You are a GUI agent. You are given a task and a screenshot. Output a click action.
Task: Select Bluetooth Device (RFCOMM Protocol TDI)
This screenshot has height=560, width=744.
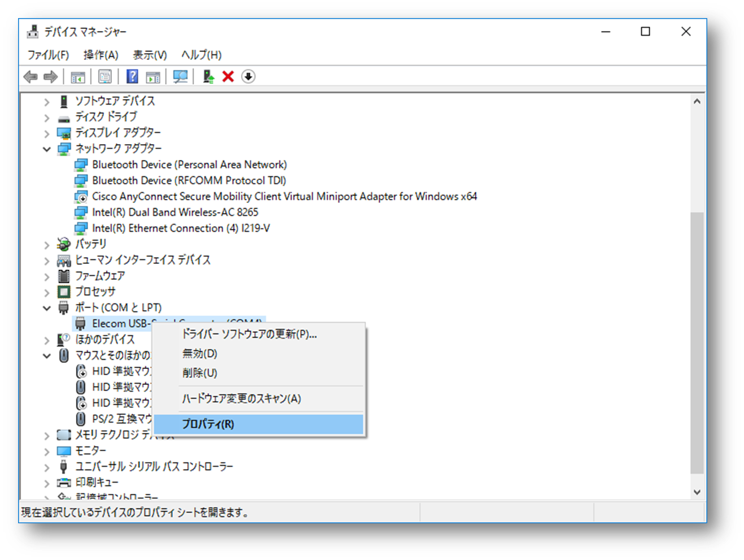coord(189,180)
